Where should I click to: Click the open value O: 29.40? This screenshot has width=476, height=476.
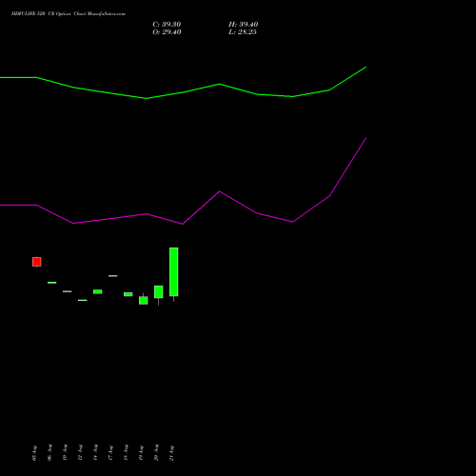(x=167, y=31)
